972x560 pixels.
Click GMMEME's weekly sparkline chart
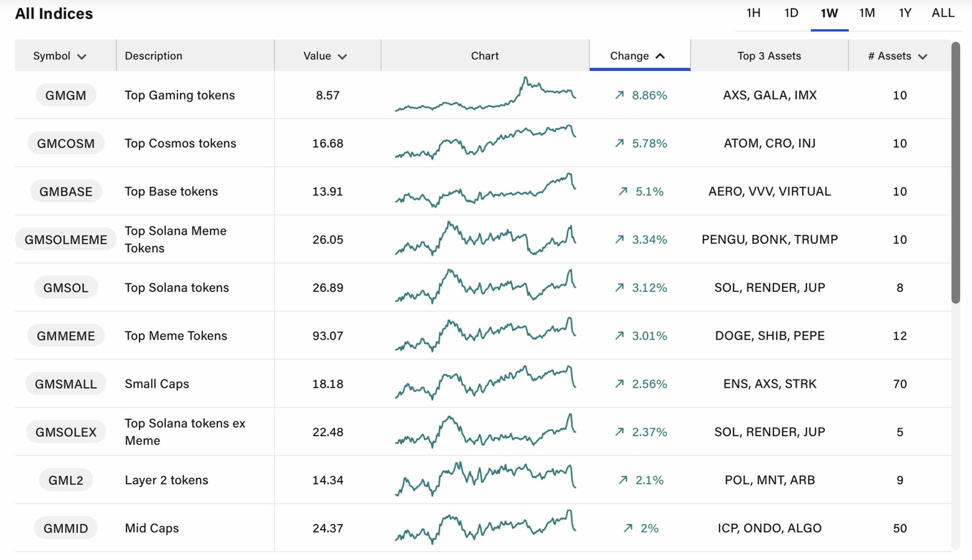click(x=484, y=335)
